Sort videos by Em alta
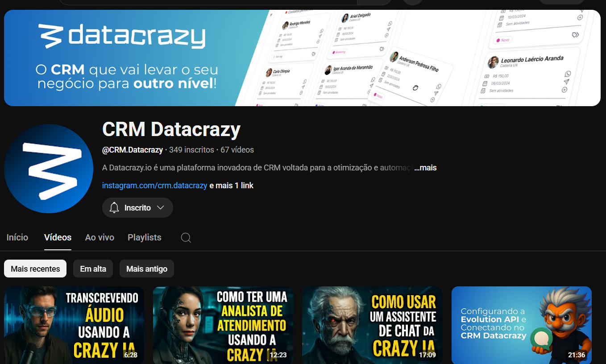 point(93,269)
